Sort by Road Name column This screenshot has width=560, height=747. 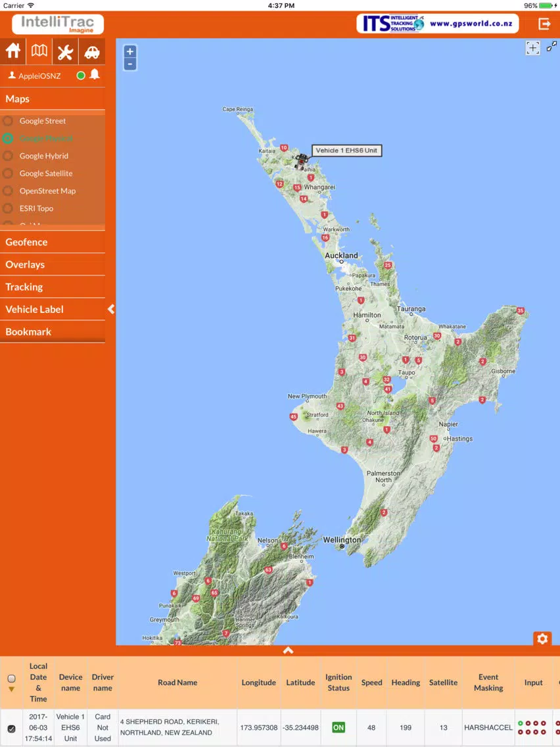[x=177, y=682]
